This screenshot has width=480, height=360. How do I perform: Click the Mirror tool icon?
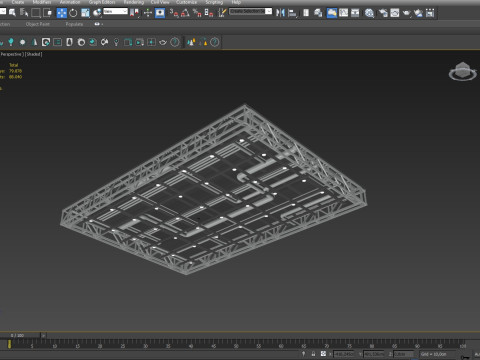pyautogui.click(x=280, y=13)
